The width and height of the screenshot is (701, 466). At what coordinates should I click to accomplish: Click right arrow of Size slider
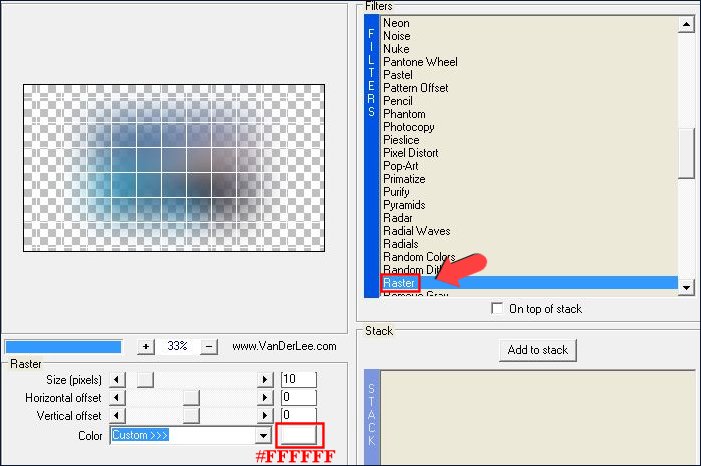[x=266, y=380]
